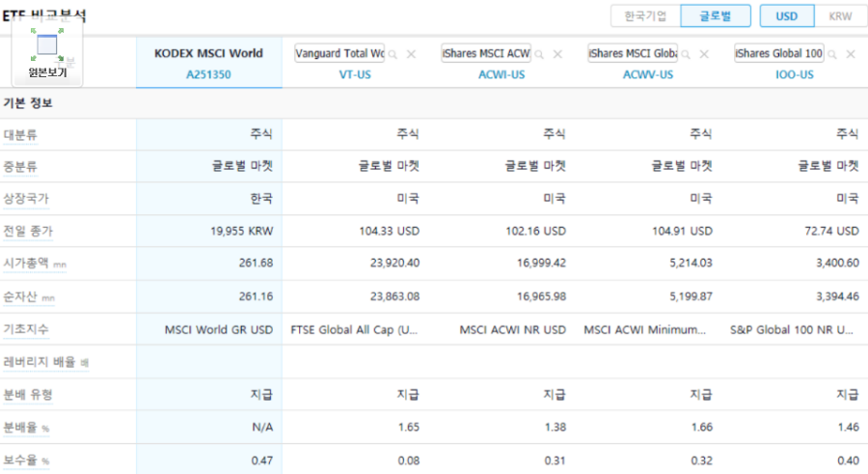Click the 102.16 USD price cell
Image resolution: width=868 pixels, height=474 pixels.
[536, 231]
